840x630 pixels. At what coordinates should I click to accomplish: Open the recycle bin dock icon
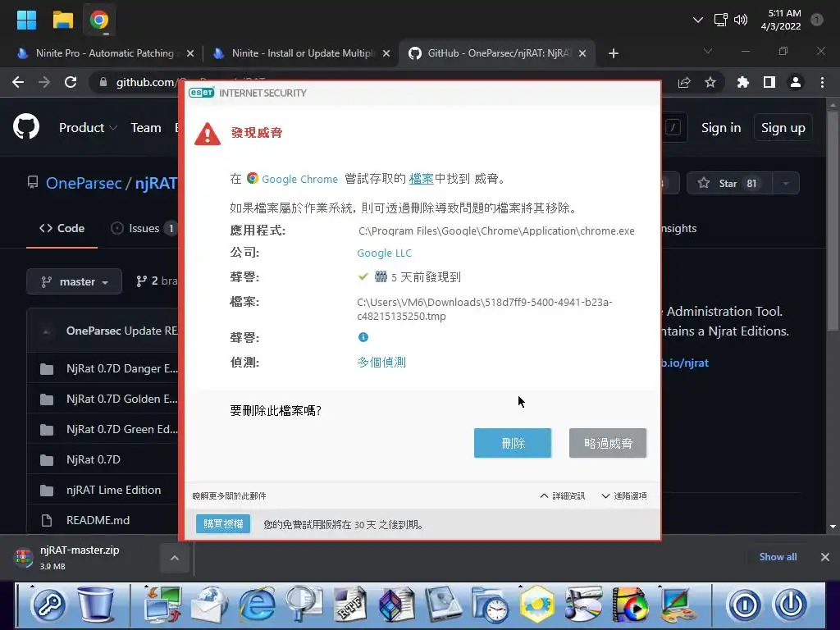pyautogui.click(x=97, y=605)
